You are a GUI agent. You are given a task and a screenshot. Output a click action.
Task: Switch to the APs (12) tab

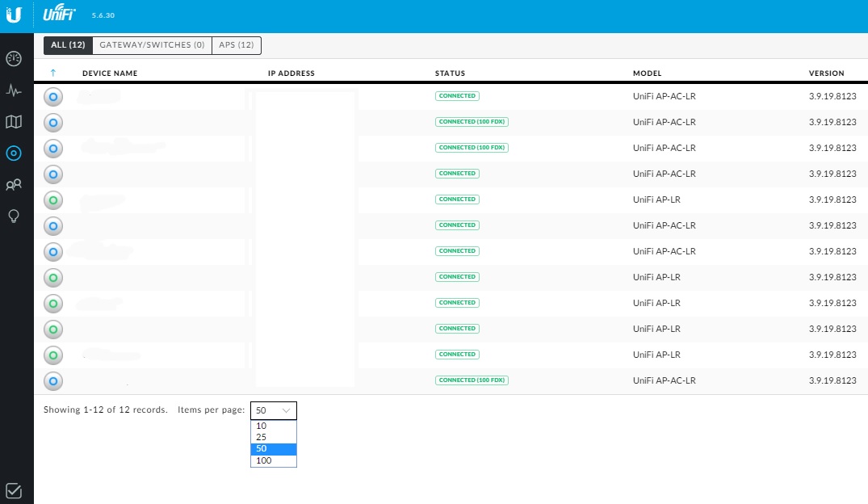[237, 45]
